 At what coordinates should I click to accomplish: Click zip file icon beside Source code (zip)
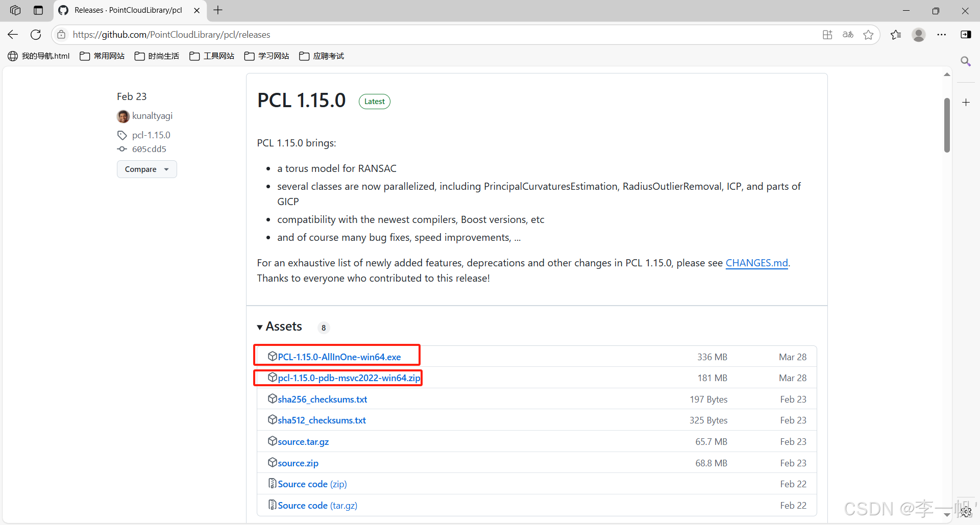coord(273,483)
